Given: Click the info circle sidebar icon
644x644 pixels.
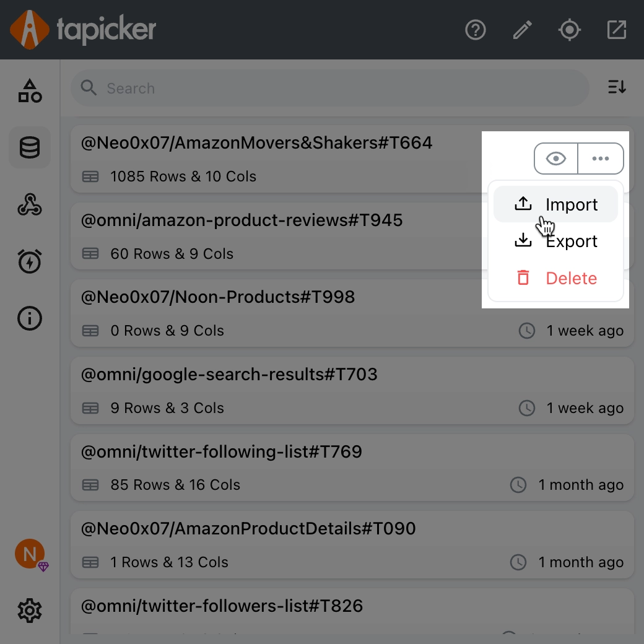Looking at the screenshot, I should click(x=30, y=318).
